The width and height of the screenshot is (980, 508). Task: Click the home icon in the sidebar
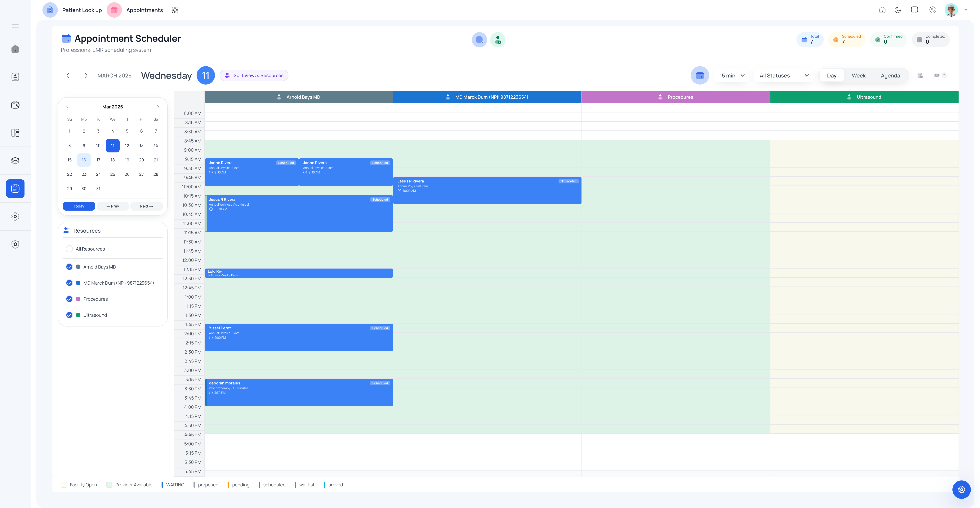click(x=16, y=49)
